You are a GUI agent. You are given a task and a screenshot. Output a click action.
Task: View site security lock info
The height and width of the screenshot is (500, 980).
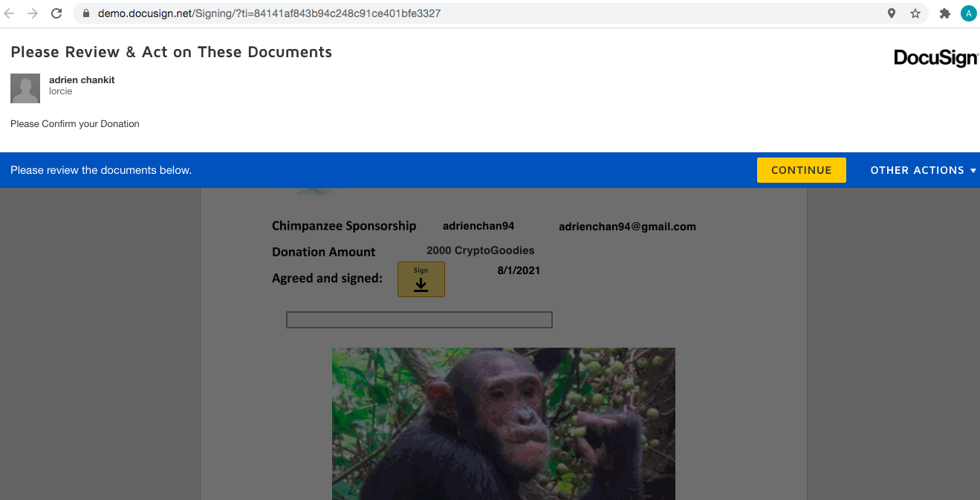(85, 13)
